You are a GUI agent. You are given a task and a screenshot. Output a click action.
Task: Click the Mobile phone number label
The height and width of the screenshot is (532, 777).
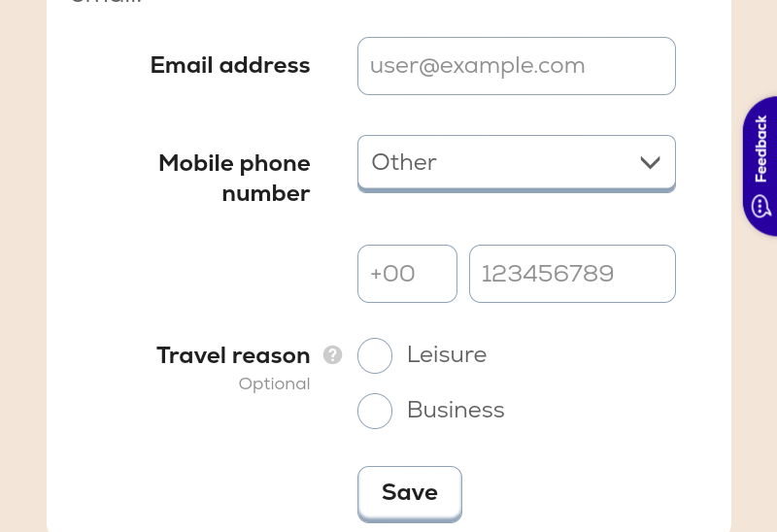[234, 178]
